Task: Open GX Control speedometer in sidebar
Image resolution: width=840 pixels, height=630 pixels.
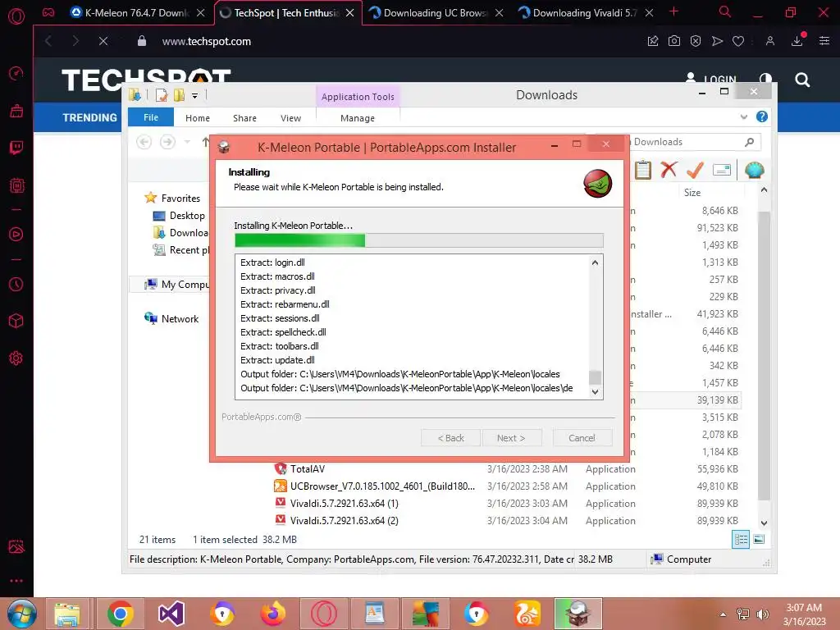Action: pyautogui.click(x=16, y=73)
